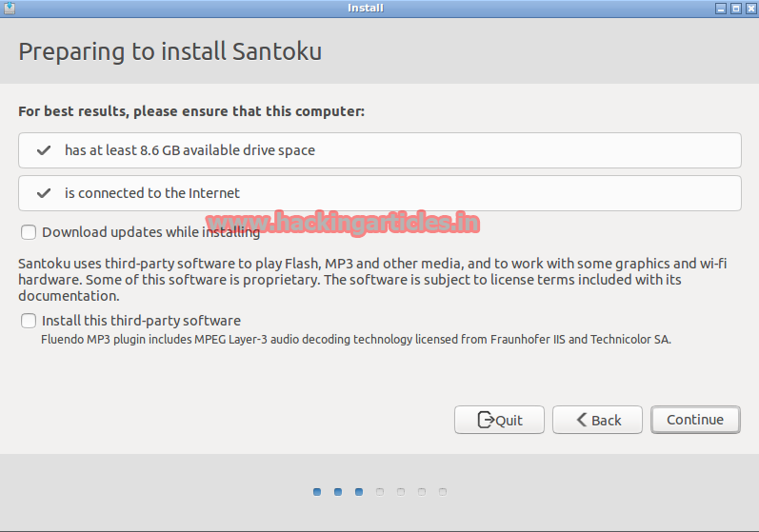Click the Install title in the title bar
759x532 pixels.
click(x=366, y=8)
